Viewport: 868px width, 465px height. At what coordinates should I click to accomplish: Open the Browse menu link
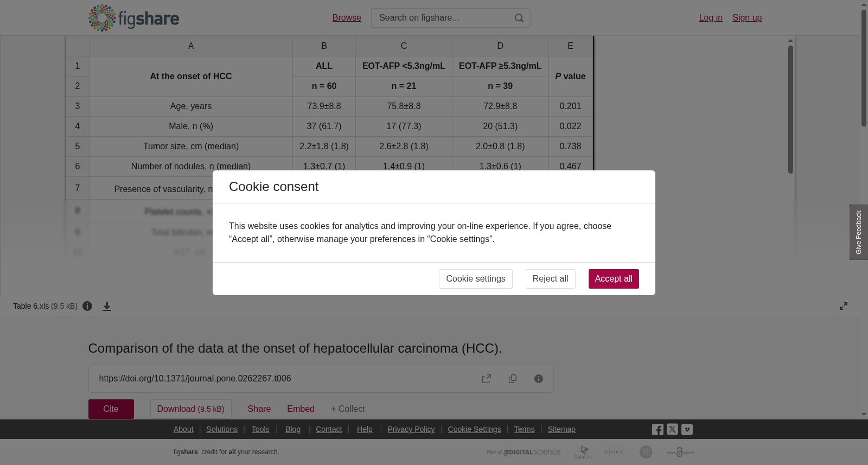[x=347, y=18]
